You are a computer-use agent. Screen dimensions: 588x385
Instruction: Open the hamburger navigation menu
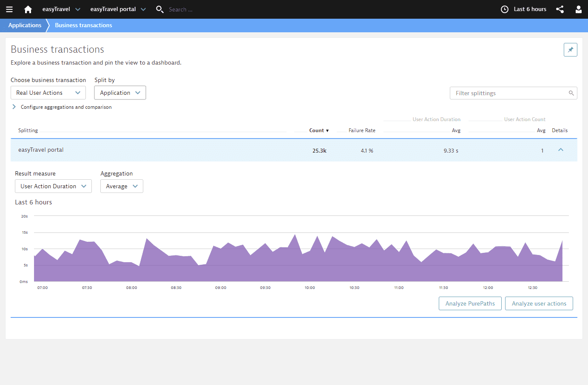(9, 9)
